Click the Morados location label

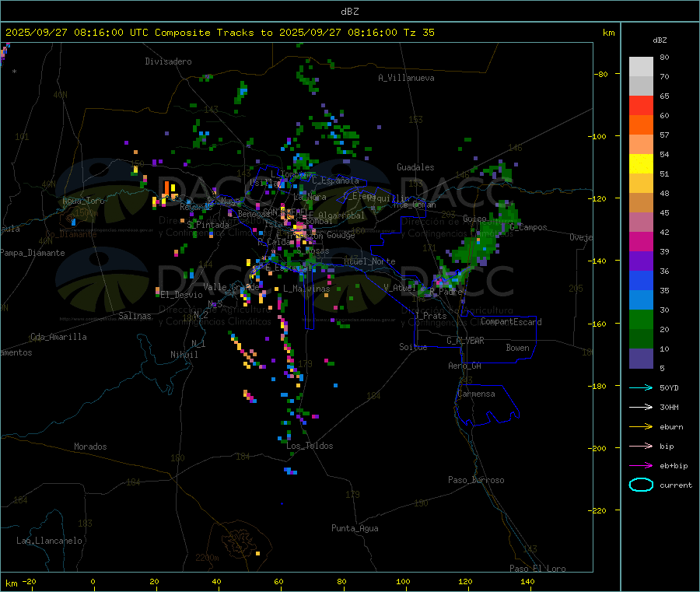90,447
